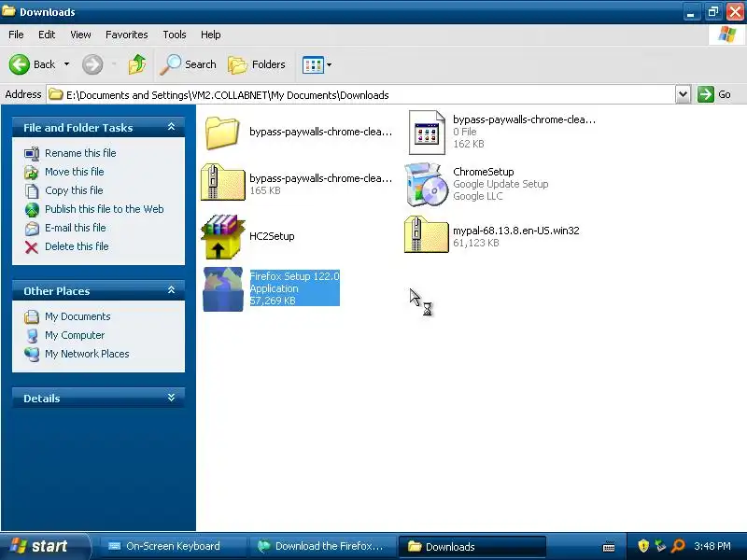Click Copy this file link

click(x=74, y=190)
